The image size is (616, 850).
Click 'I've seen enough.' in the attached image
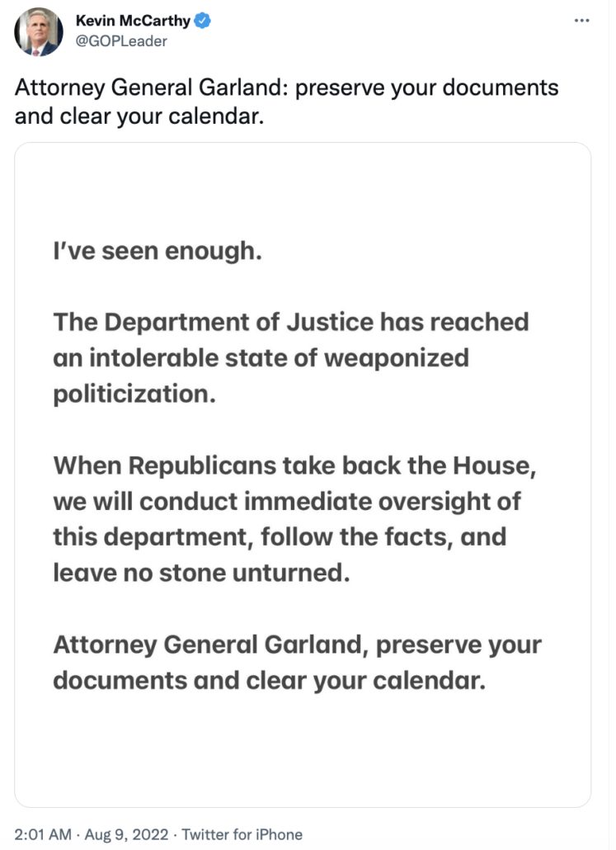click(x=158, y=251)
